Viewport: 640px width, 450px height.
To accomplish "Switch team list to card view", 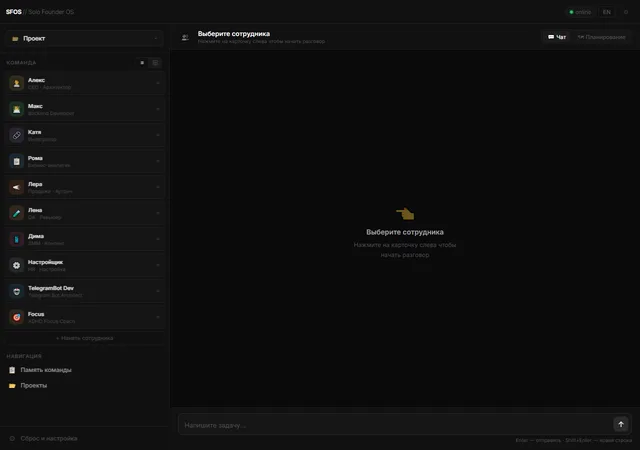I will tap(155, 63).
